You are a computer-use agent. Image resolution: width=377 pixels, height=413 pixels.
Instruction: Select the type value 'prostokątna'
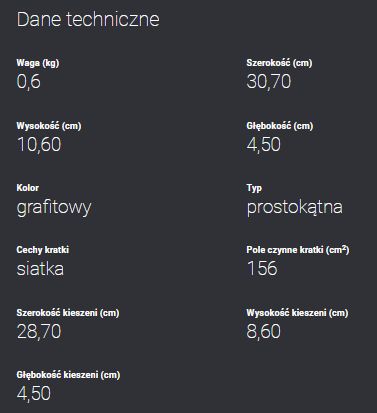pyautogui.click(x=295, y=208)
